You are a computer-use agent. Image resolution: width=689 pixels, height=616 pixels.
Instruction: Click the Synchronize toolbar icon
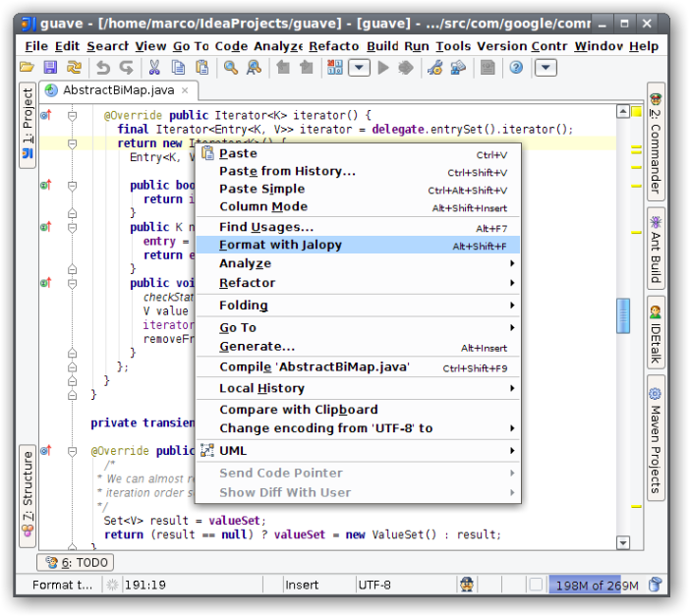click(x=74, y=67)
